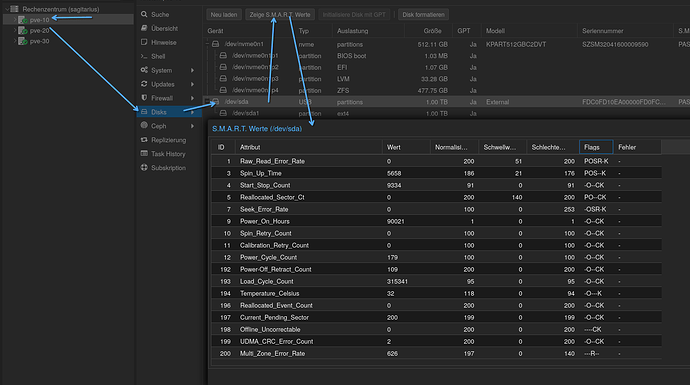The image size is (690, 385).
Task: Expand the pve-20 tree node arrow
Action: pos(15,30)
